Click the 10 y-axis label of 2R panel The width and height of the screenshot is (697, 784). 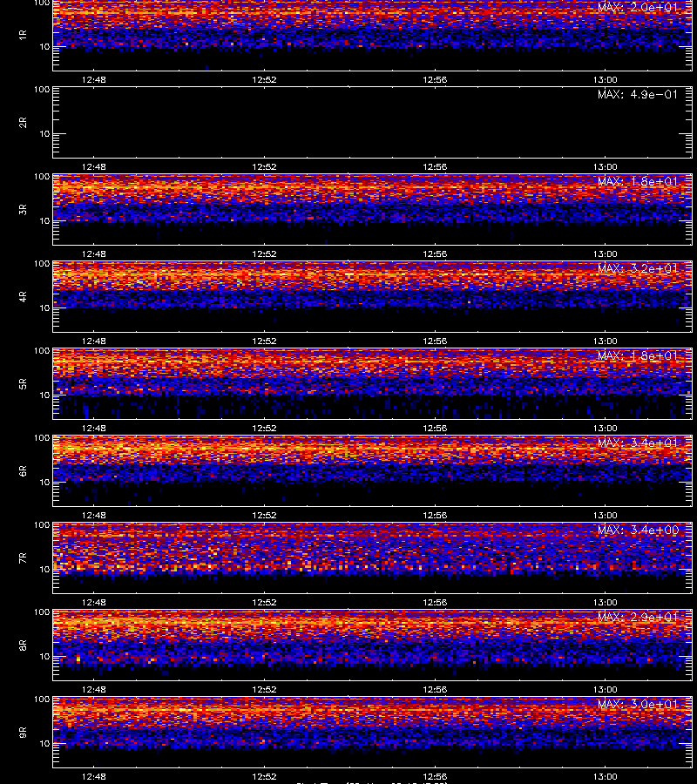pyautogui.click(x=44, y=133)
